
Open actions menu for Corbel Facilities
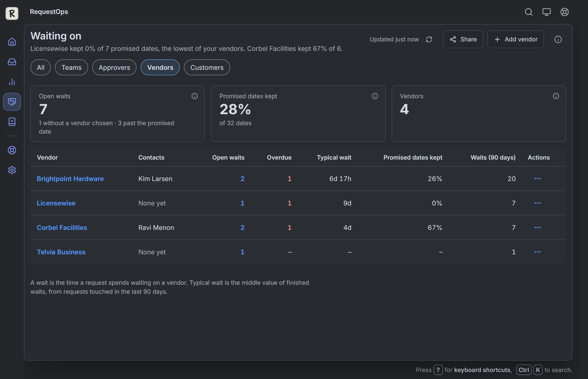click(537, 227)
